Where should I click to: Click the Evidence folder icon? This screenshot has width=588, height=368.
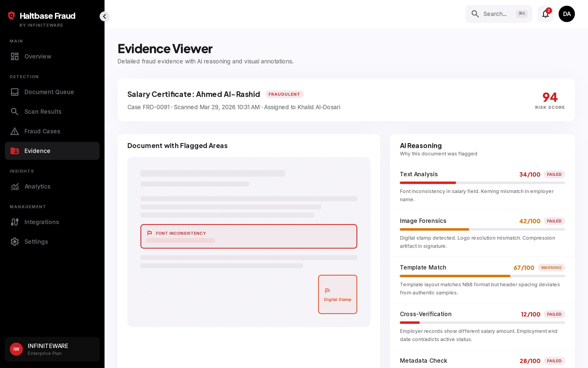tap(14, 151)
